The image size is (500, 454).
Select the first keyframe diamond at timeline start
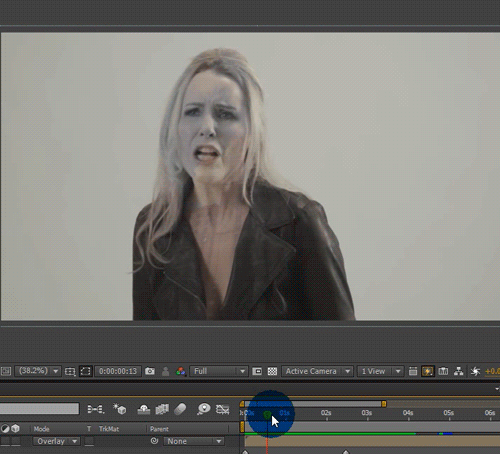point(245,452)
